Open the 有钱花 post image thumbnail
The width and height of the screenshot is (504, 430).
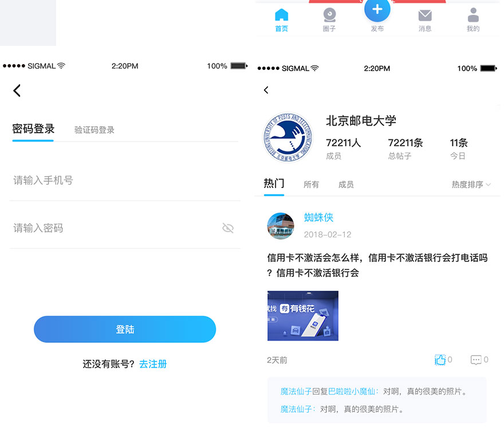[x=302, y=316]
